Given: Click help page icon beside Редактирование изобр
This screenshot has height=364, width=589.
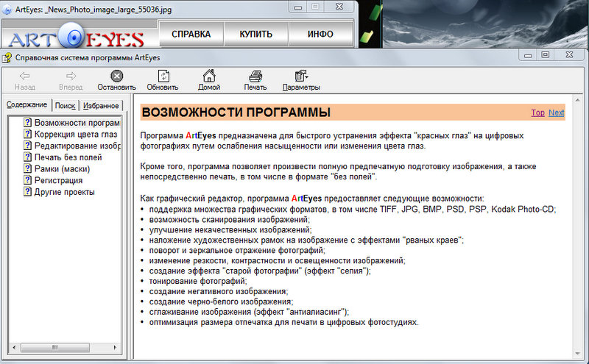Looking at the screenshot, I should [x=27, y=146].
